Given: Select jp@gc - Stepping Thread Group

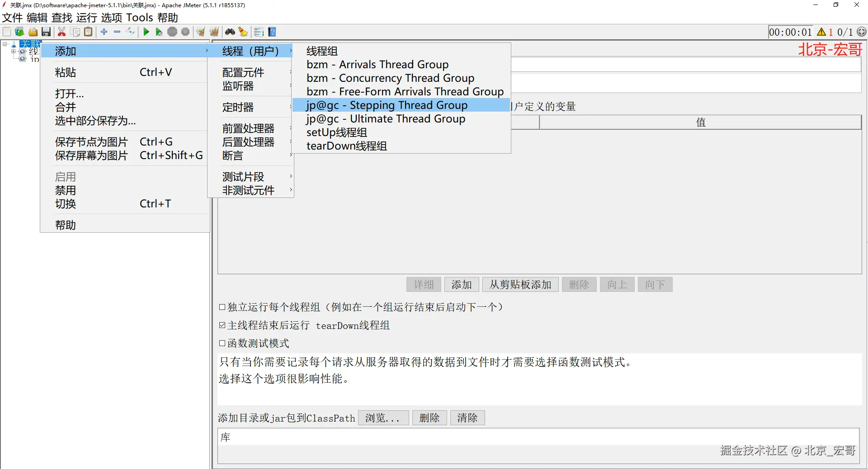Looking at the screenshot, I should click(401, 105).
